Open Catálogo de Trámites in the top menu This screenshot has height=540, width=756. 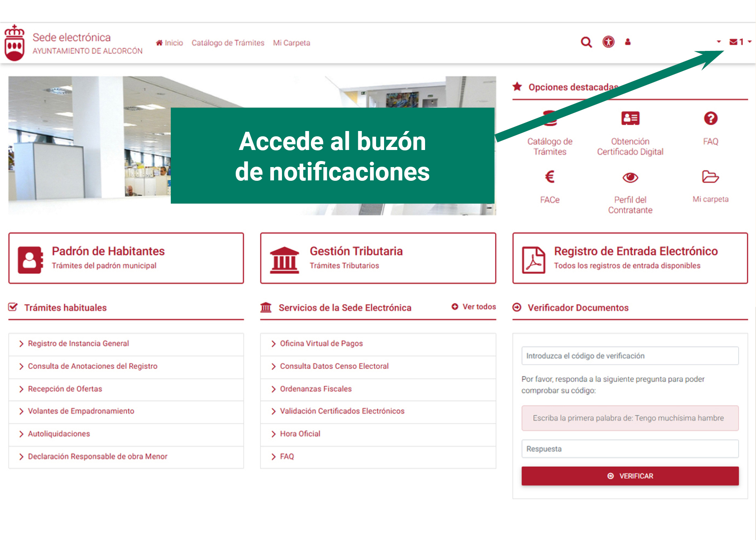click(228, 43)
